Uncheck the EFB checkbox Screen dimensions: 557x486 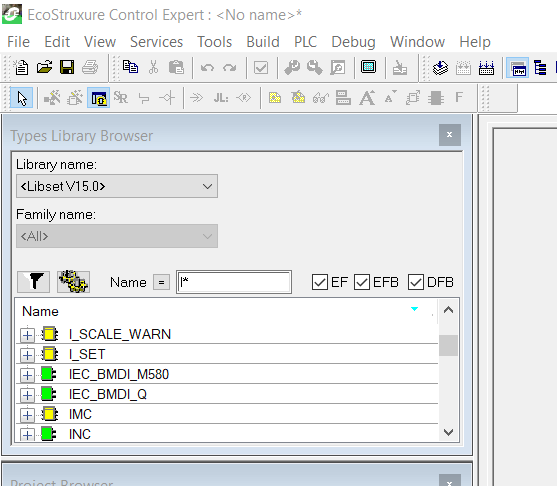click(362, 282)
